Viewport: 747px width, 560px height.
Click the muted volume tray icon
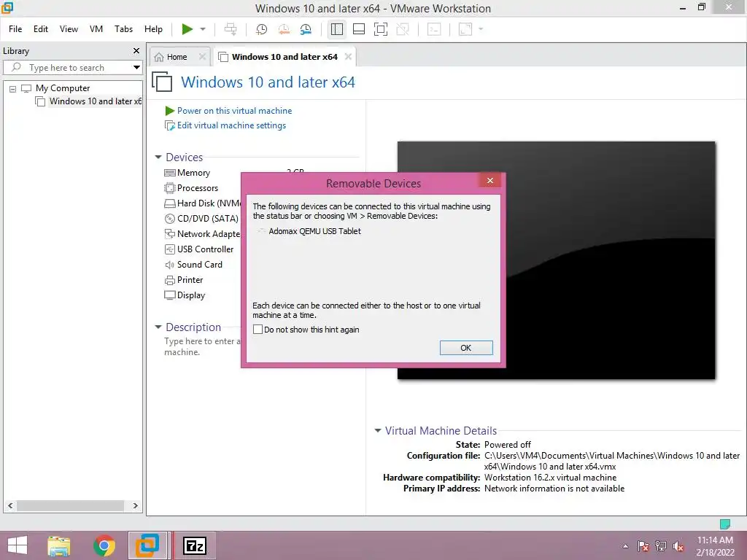click(x=678, y=546)
